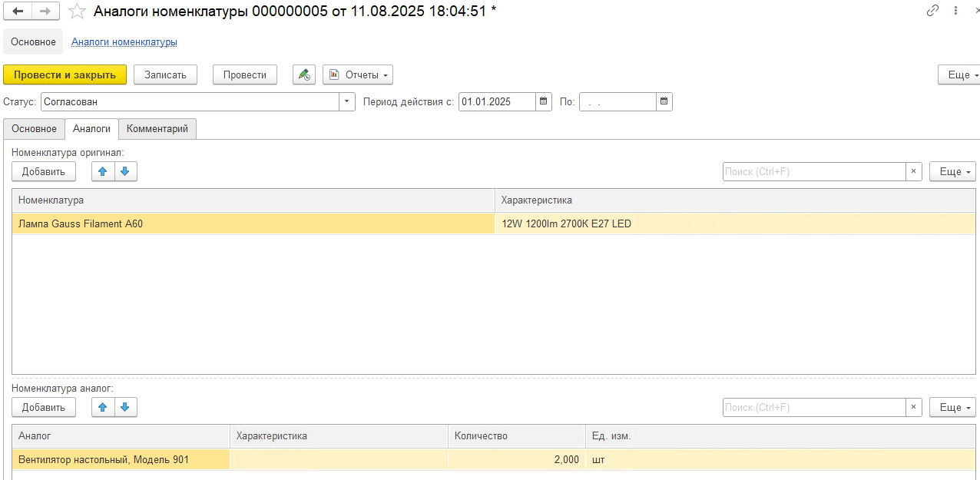Click the back navigation arrow
Viewport: 980px width, 480px height.
18,12
